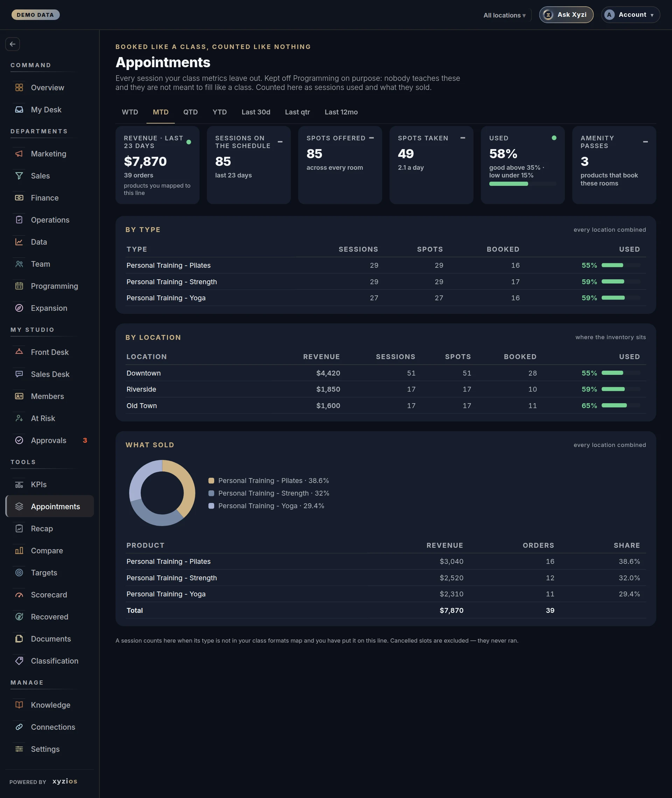Click the Old Town location name

(142, 406)
